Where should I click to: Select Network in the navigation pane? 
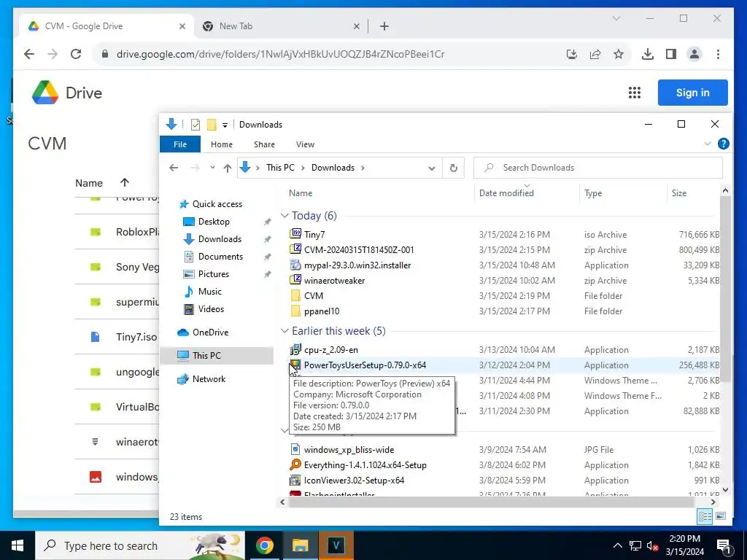pos(209,379)
